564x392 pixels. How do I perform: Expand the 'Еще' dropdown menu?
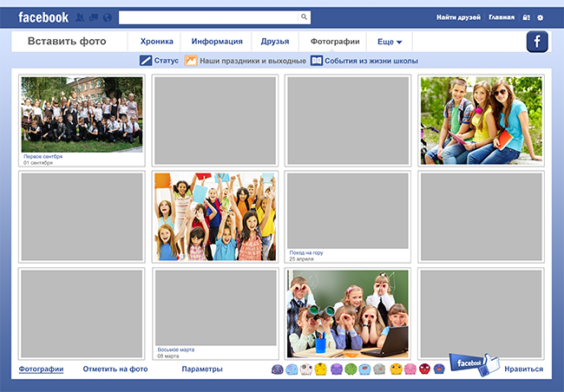(390, 42)
